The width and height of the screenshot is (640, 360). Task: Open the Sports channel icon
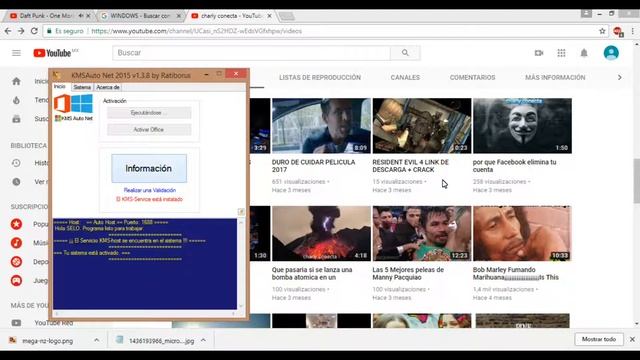pyautogui.click(x=16, y=262)
